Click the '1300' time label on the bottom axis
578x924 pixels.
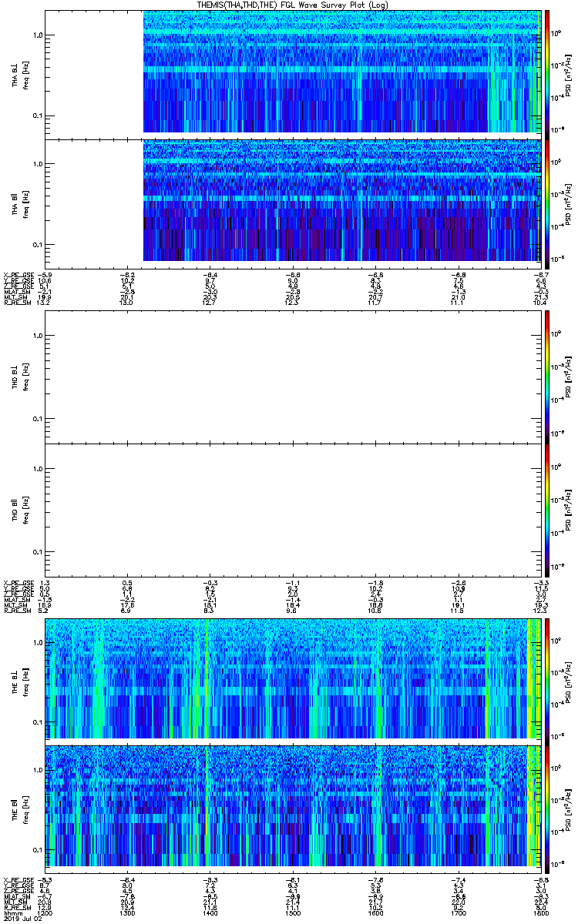coord(127,913)
